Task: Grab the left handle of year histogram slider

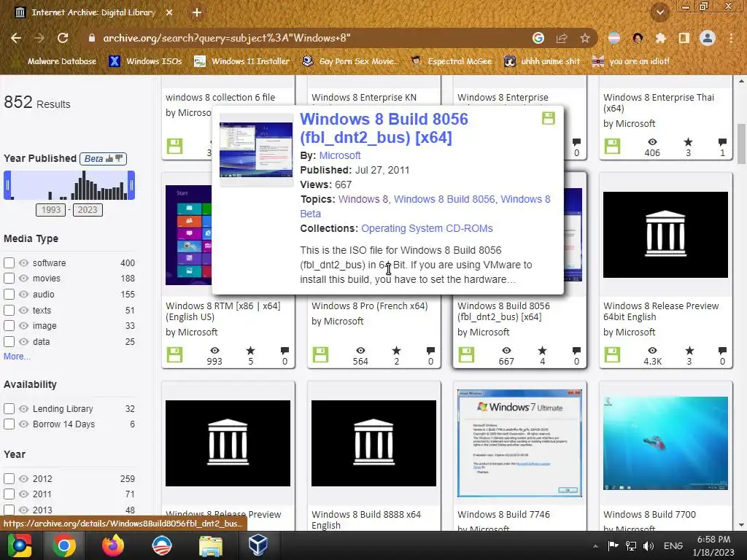Action: pyautogui.click(x=7, y=185)
